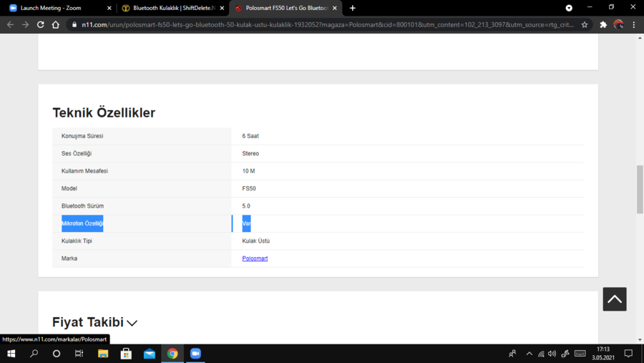Go back to the previous page
644x363 pixels.
pyautogui.click(x=10, y=24)
